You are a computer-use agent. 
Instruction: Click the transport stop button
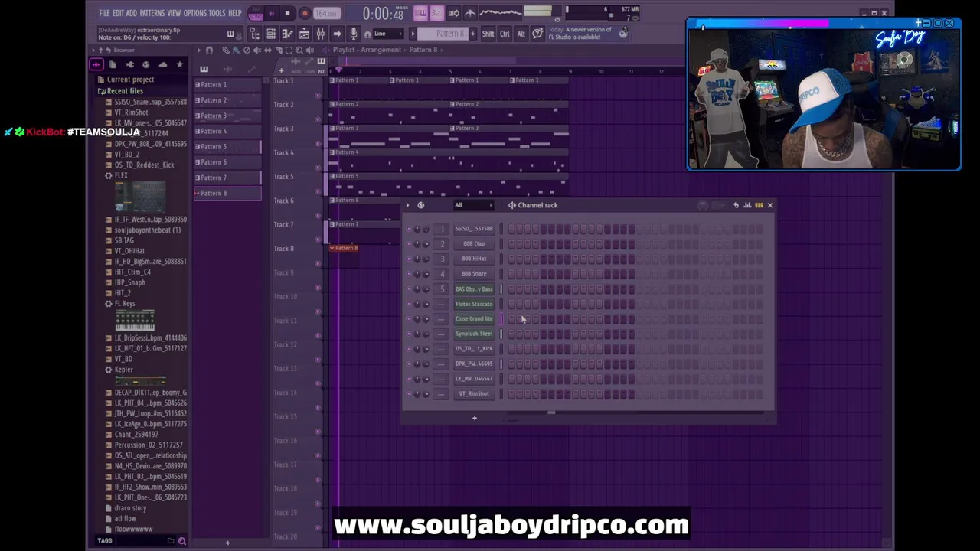click(287, 13)
